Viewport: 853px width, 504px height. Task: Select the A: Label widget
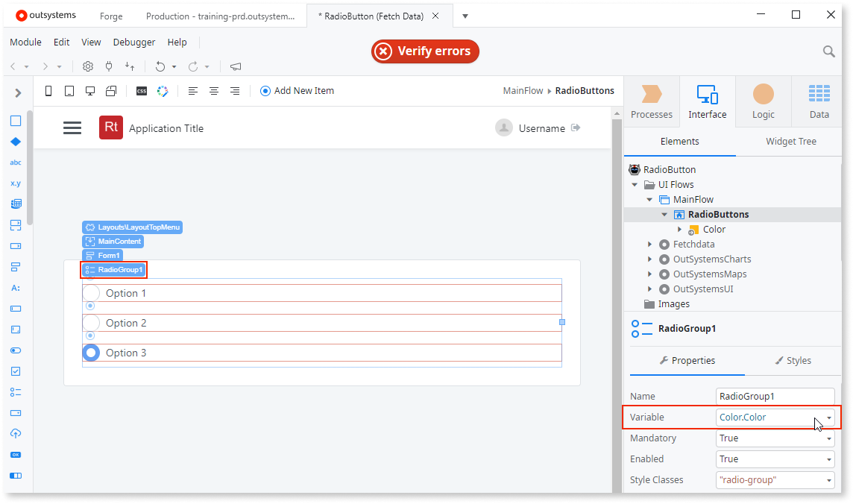(16, 288)
